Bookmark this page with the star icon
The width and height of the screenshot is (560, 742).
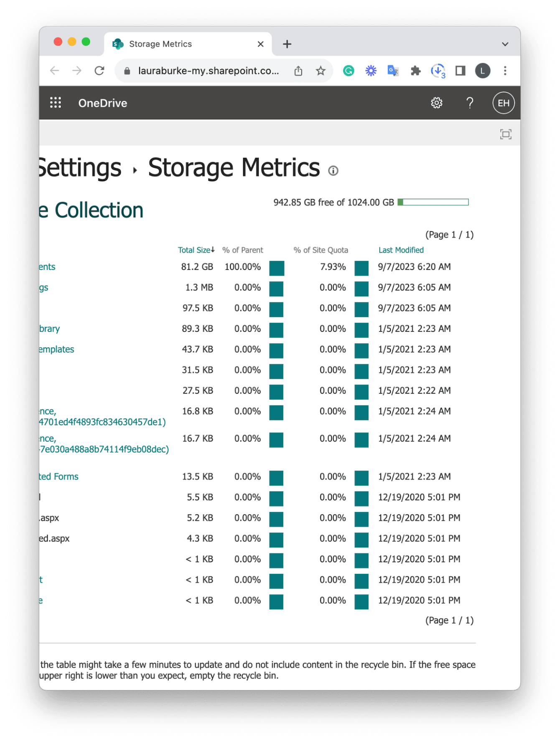click(x=321, y=71)
